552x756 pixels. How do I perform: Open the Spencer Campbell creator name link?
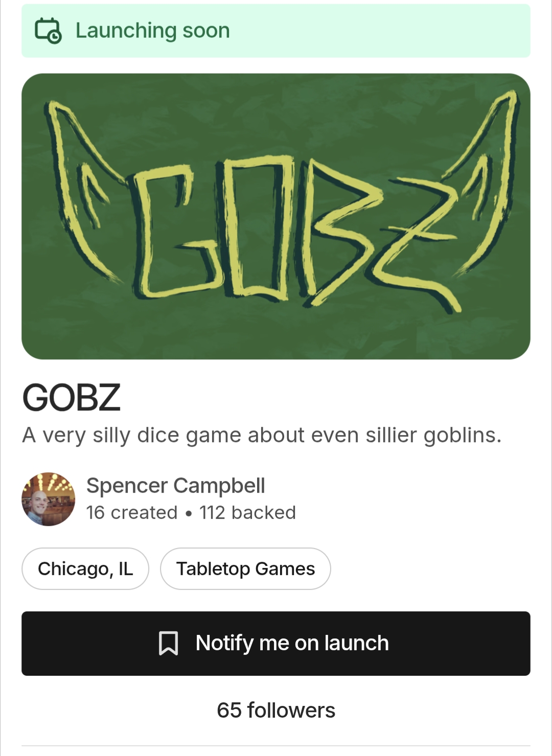click(x=176, y=485)
